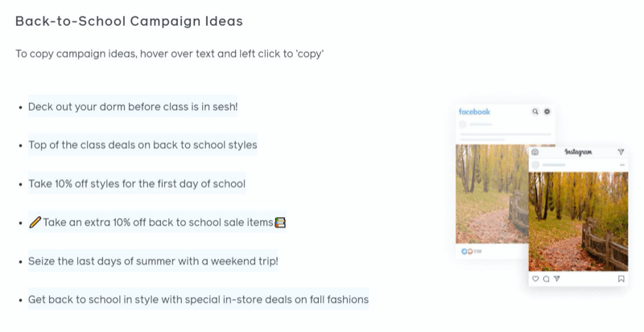Screen dimensions: 644x332
Task: Click the facebook logo in mockup
Action: point(474,112)
